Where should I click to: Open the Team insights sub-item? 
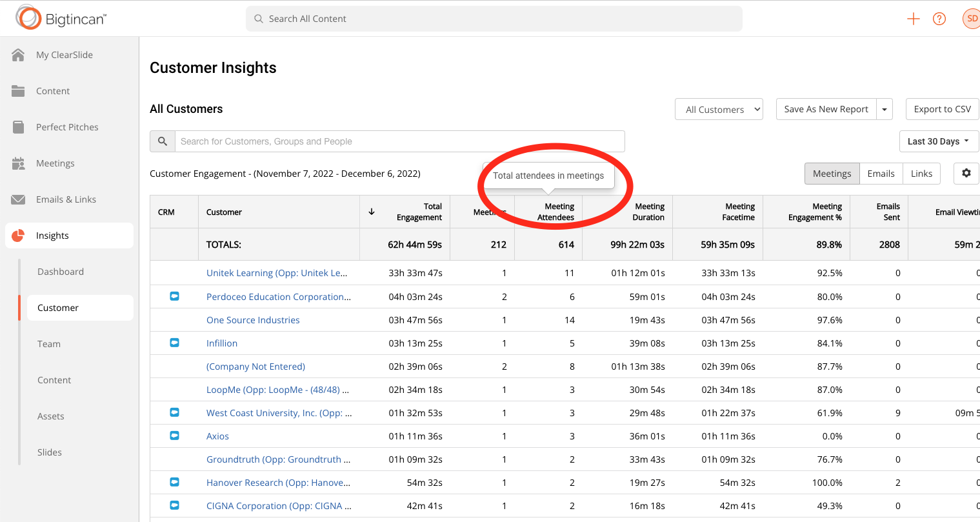pos(49,344)
